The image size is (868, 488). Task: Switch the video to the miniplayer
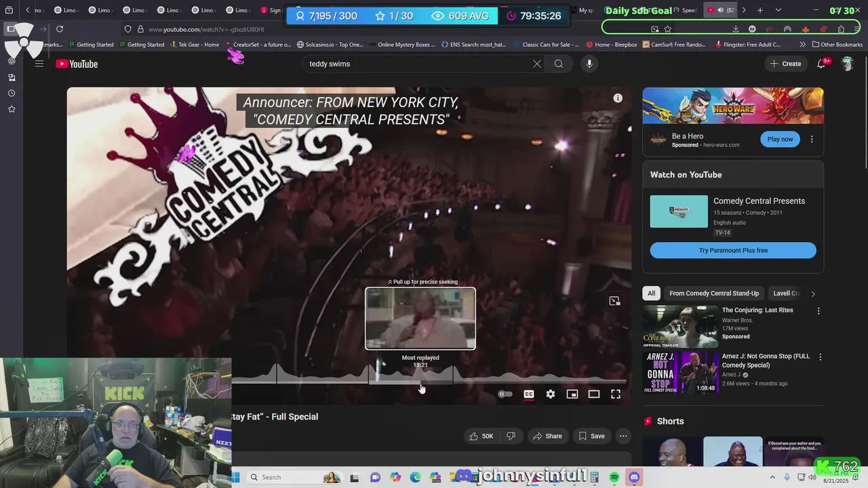pyautogui.click(x=572, y=394)
